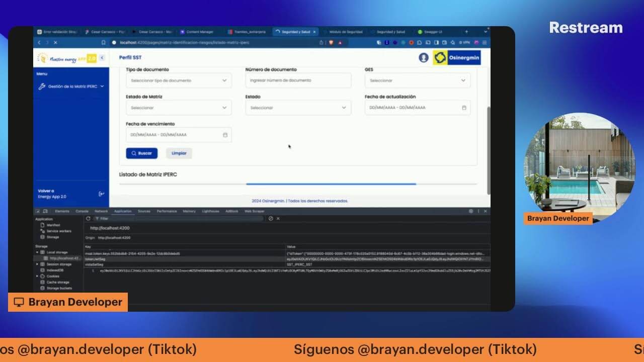Go back using browser back arrow
This screenshot has height=362, width=644.
[x=40, y=43]
